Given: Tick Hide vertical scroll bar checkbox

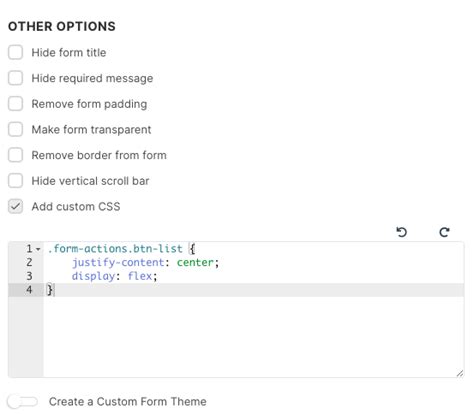Looking at the screenshot, I should pyautogui.click(x=15, y=181).
